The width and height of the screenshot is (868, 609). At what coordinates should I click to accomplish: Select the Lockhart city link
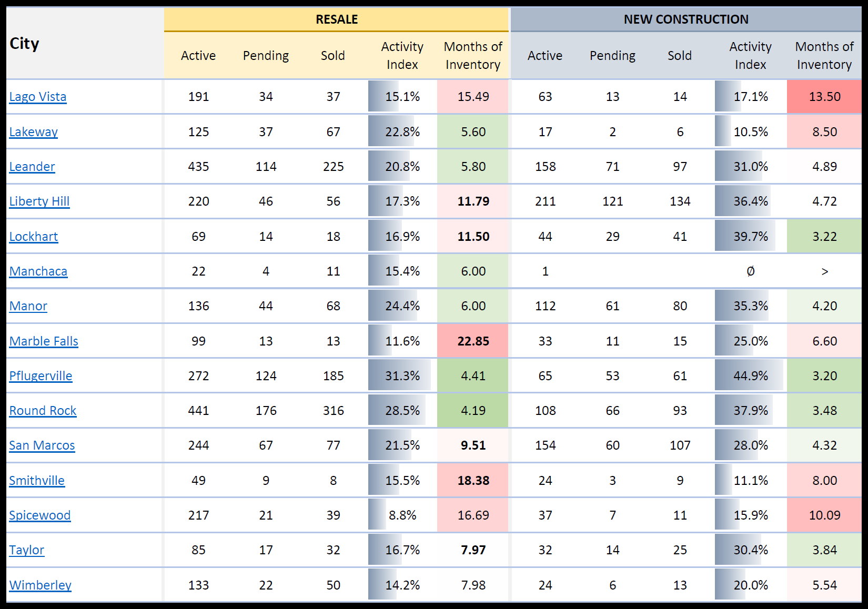[34, 237]
